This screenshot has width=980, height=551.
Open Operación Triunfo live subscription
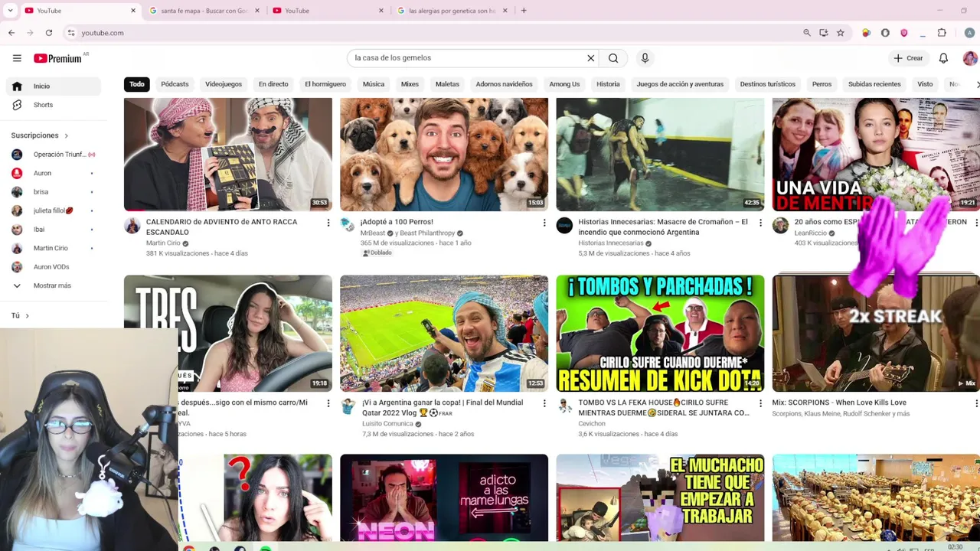pyautogui.click(x=53, y=155)
